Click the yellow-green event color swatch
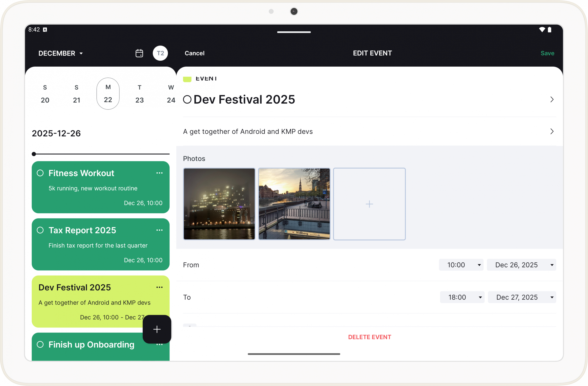Image resolution: width=588 pixels, height=386 pixels. click(187, 79)
